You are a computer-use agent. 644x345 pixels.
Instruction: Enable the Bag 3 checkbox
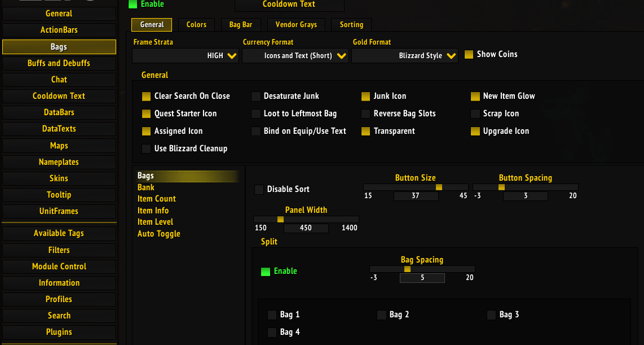(x=491, y=315)
